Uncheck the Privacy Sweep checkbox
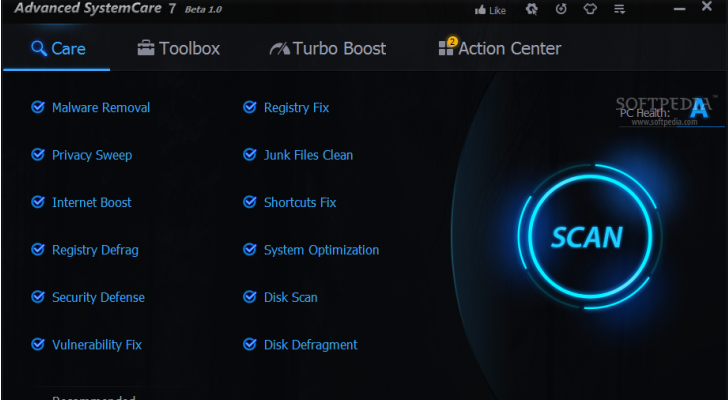 (38, 155)
